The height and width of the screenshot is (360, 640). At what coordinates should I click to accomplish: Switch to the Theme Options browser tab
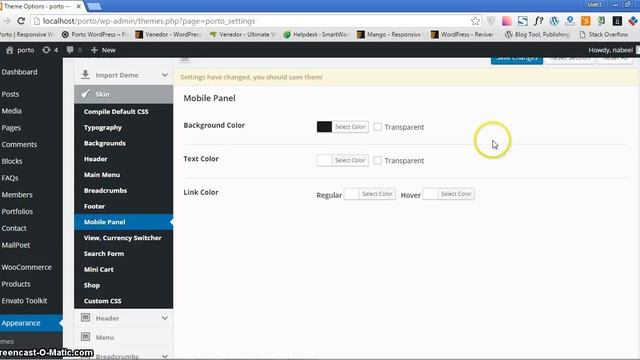pyautogui.click(x=40, y=6)
